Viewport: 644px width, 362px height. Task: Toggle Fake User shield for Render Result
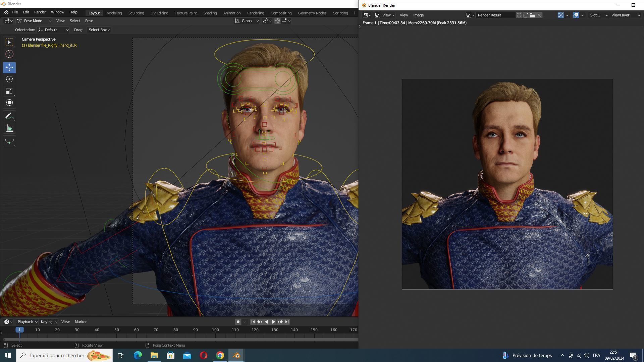(x=519, y=15)
